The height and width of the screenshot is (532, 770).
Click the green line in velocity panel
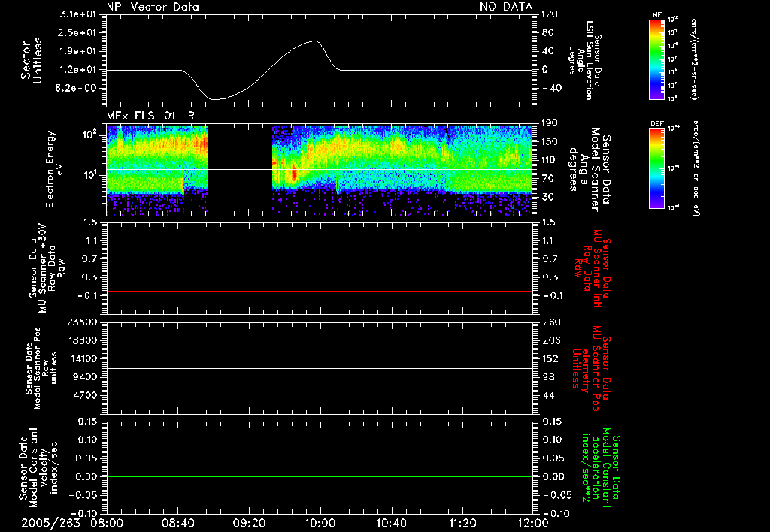pos(320,476)
